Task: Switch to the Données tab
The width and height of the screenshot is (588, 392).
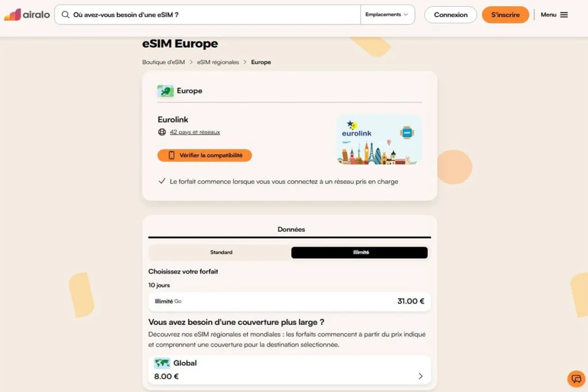Action: click(291, 229)
